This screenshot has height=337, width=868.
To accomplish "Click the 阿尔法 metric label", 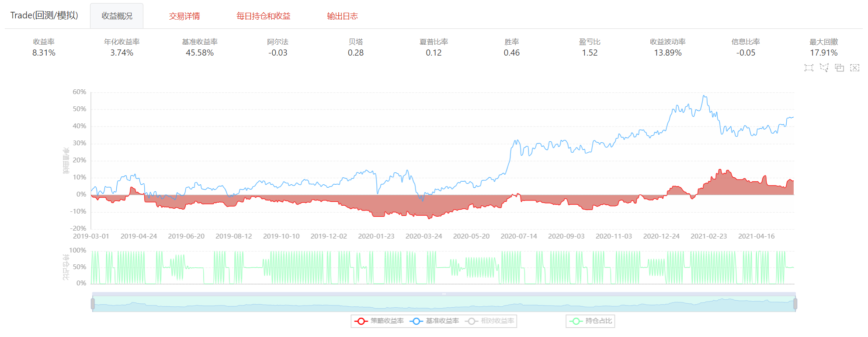I will (x=278, y=42).
